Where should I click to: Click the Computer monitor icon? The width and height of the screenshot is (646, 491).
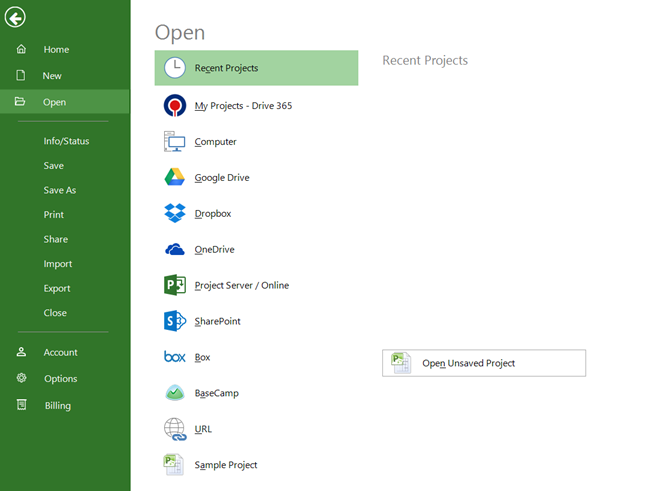point(175,141)
